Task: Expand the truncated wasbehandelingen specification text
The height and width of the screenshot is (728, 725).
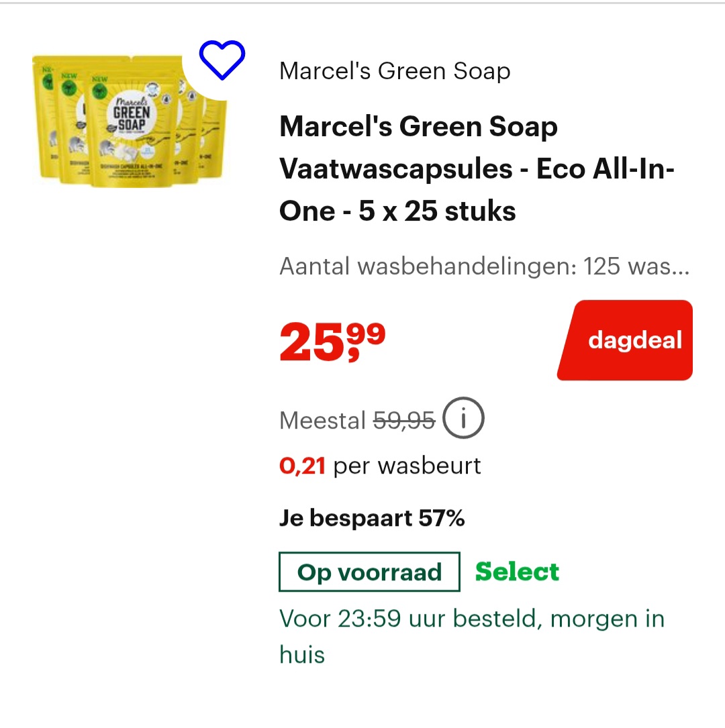Action: click(483, 266)
